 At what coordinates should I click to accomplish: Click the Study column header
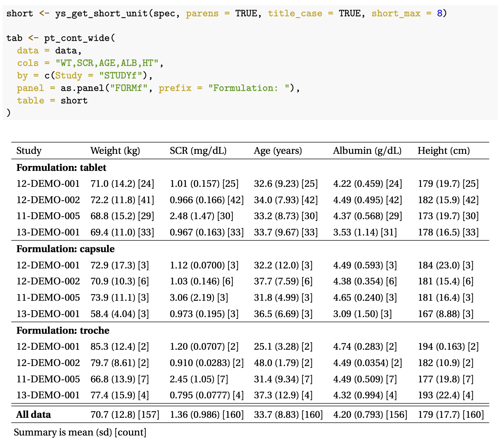click(x=29, y=151)
